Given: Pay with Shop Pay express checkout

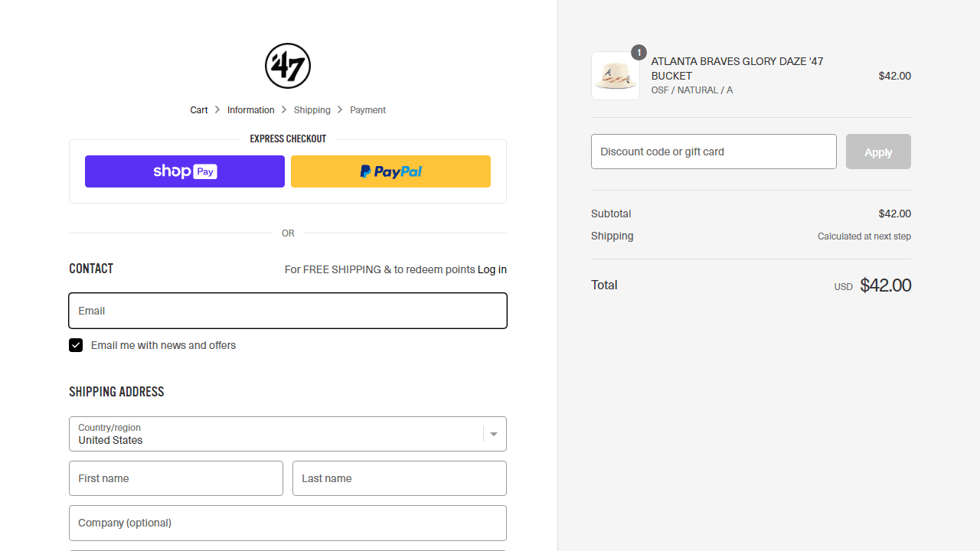Looking at the screenshot, I should (185, 171).
